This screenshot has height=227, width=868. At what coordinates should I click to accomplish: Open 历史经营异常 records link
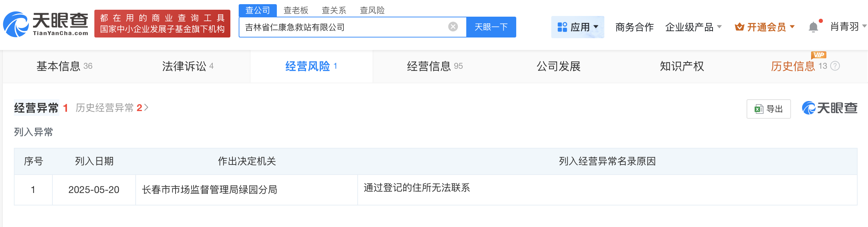tap(112, 108)
